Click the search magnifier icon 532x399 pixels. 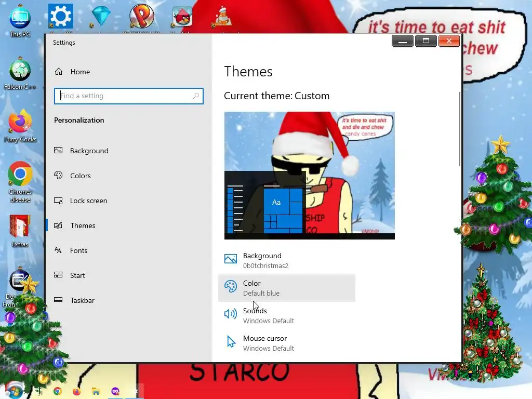pos(196,96)
